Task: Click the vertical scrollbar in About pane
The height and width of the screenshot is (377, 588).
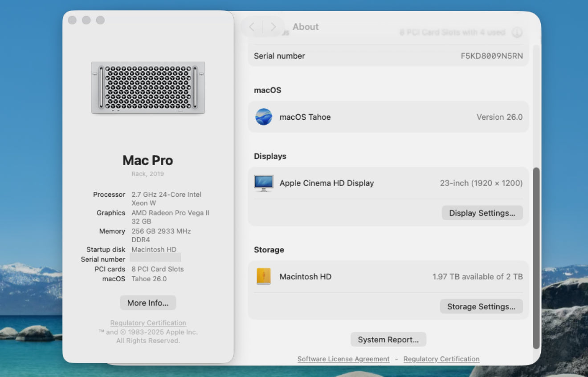Action: [536, 258]
